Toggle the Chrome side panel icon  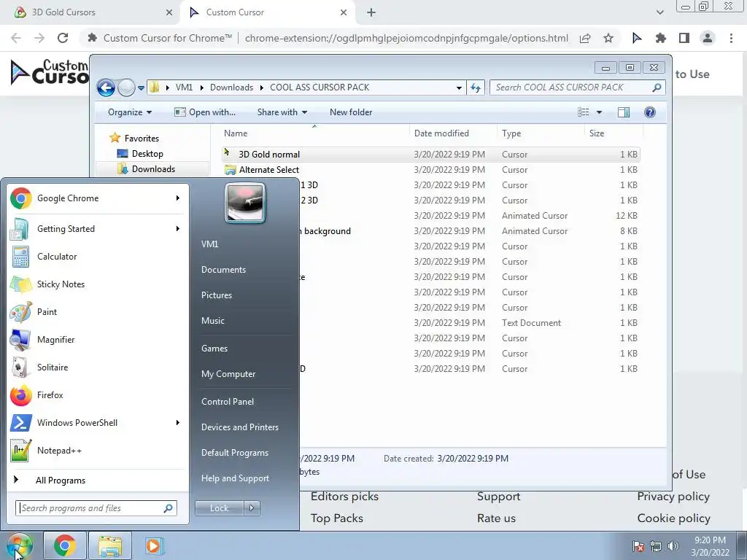tap(684, 38)
